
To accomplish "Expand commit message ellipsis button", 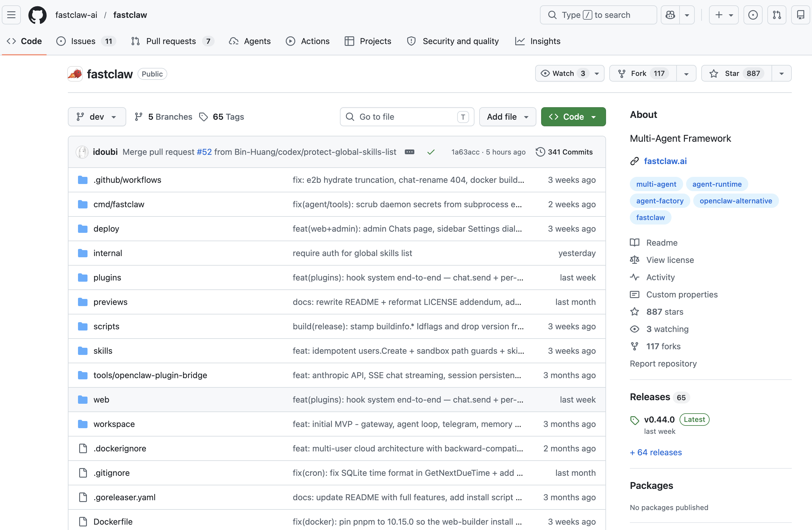I will [x=409, y=152].
